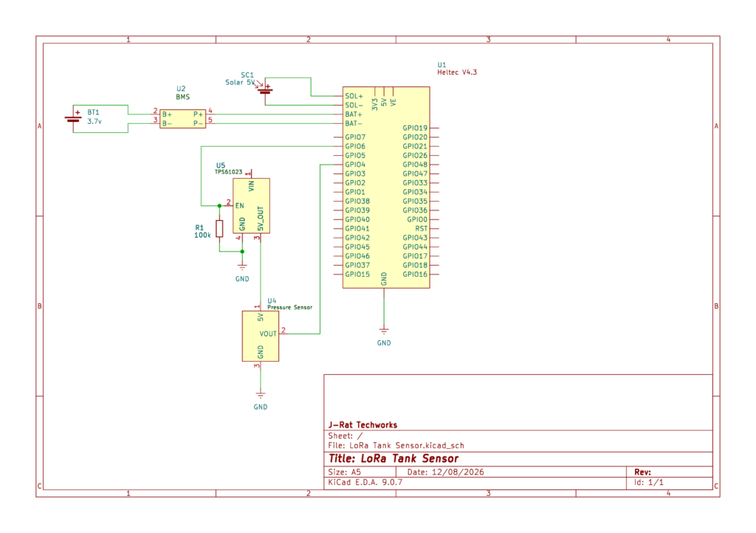Click the '100k' resistor value

click(202, 235)
